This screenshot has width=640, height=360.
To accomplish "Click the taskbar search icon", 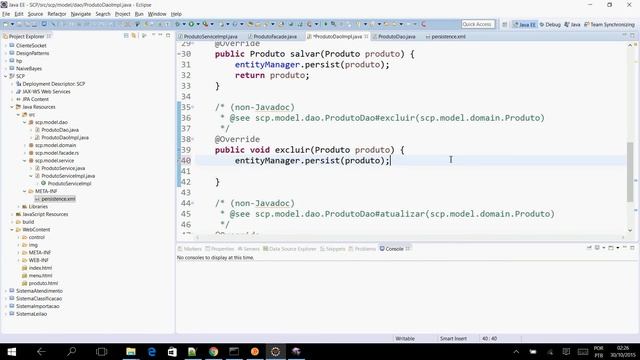I will (71, 351).
